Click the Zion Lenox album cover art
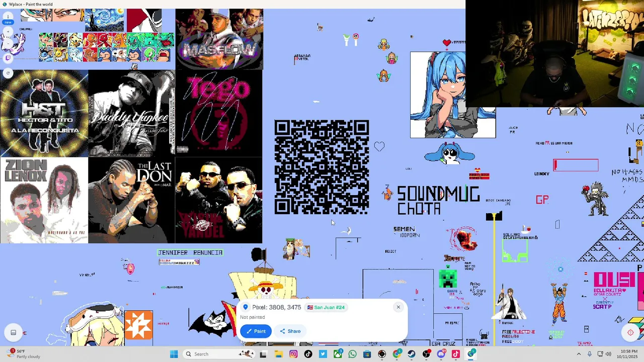Image resolution: width=644 pixels, height=362 pixels. coord(44,201)
